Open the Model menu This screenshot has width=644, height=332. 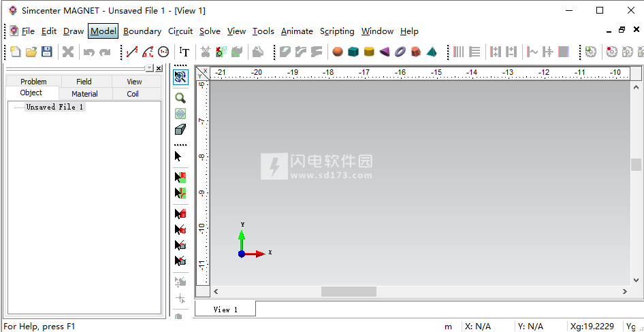click(x=103, y=31)
